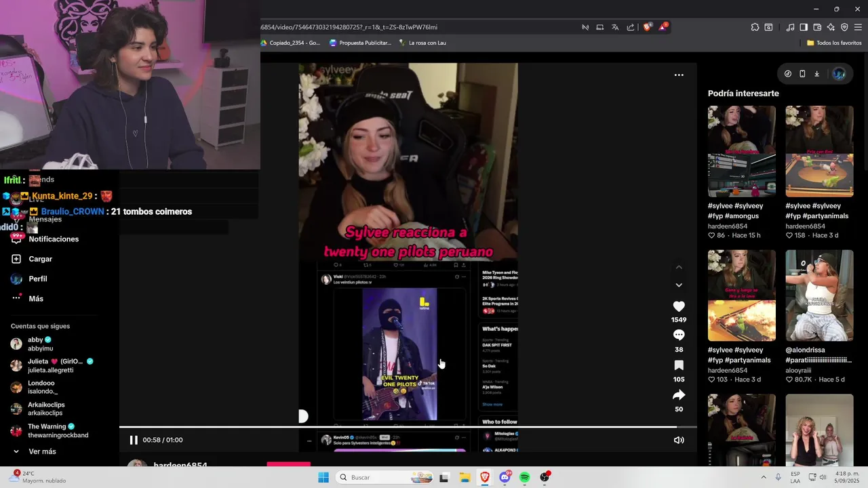The width and height of the screenshot is (868, 488).
Task: Open Brave Leo AI sparkle icon
Action: [x=831, y=27]
